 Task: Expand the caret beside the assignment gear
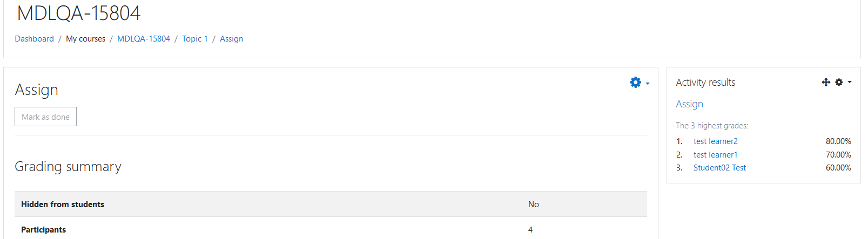pos(648,84)
